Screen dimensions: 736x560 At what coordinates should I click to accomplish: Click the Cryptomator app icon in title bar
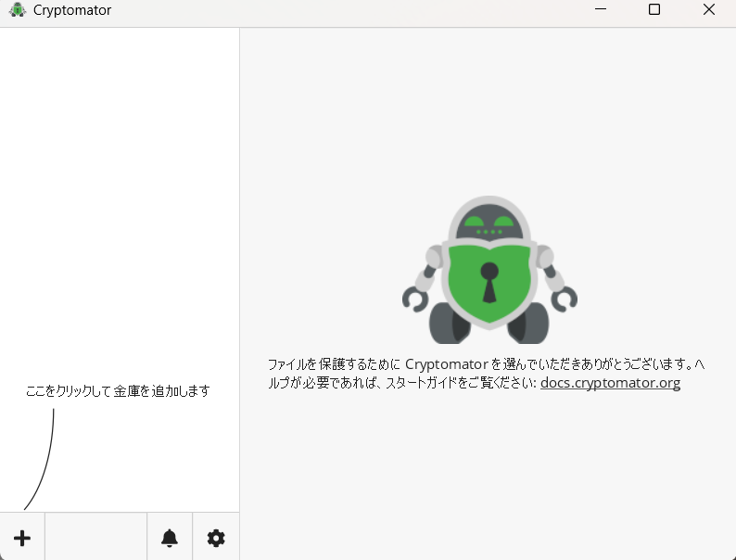[x=18, y=10]
